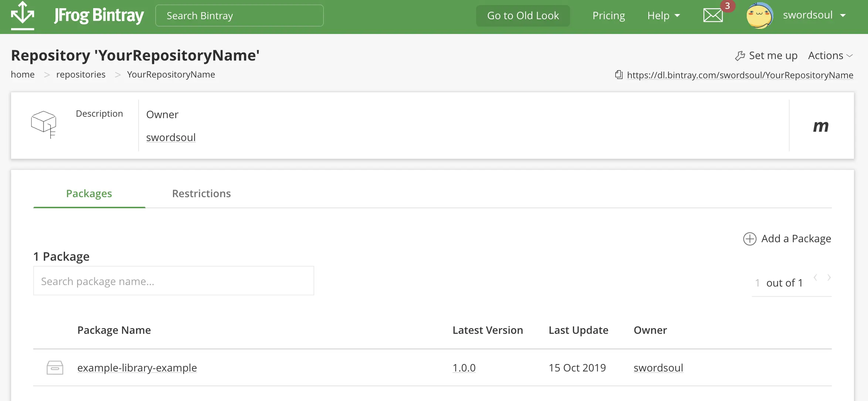The image size is (868, 401).
Task: Click the plus icon for Add a Package
Action: [750, 239]
